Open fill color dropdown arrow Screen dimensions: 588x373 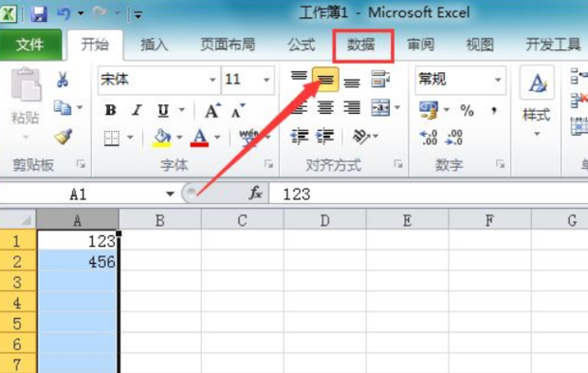point(179,138)
